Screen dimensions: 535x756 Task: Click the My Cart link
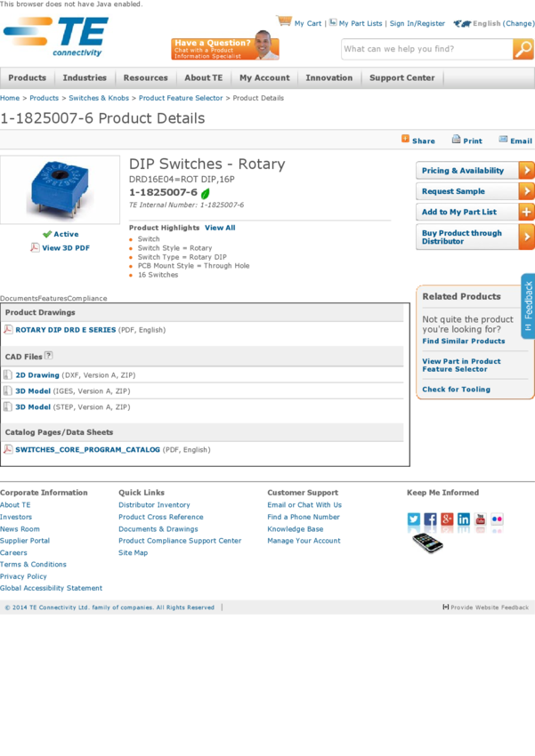pyautogui.click(x=308, y=23)
